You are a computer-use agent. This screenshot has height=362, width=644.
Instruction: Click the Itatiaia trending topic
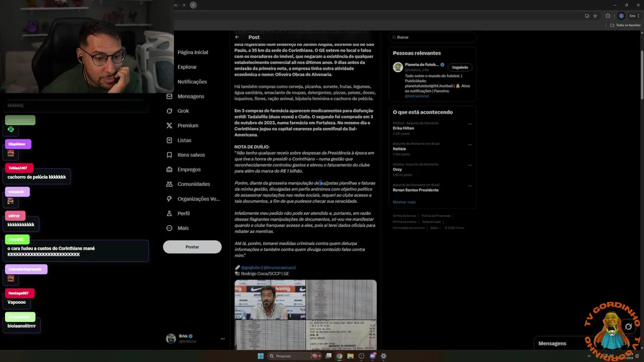click(399, 149)
